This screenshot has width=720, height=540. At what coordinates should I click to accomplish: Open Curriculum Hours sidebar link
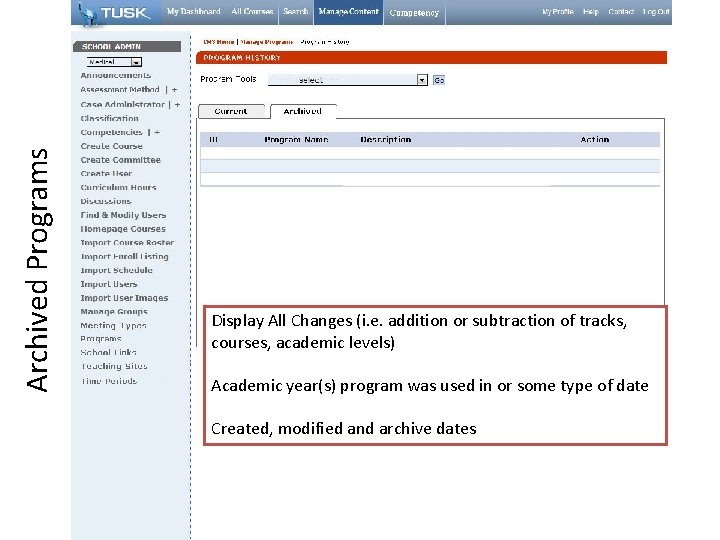click(118, 187)
